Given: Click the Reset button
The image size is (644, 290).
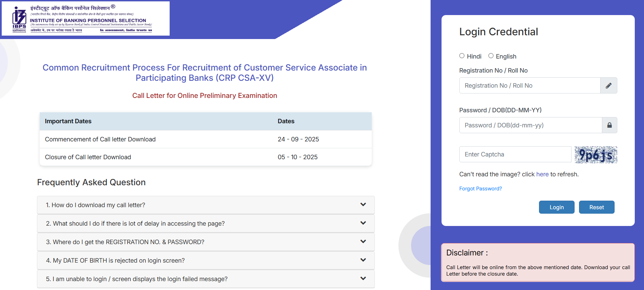Looking at the screenshot, I should pyautogui.click(x=596, y=207).
